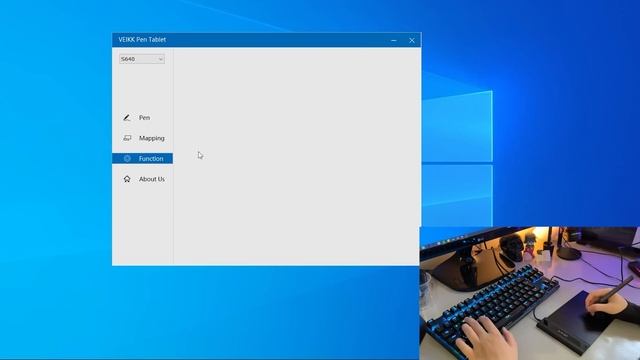Open the Function section label
This screenshot has width=640, height=360.
tap(151, 158)
